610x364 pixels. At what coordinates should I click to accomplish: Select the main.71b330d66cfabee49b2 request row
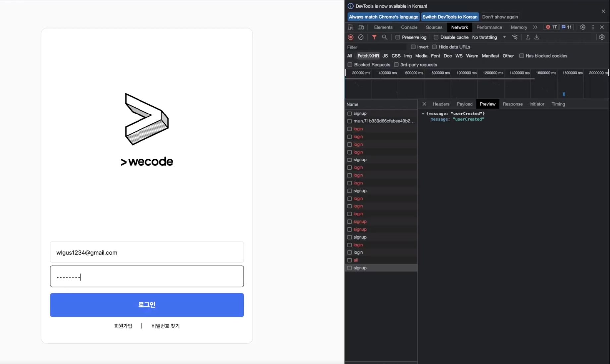(x=381, y=121)
